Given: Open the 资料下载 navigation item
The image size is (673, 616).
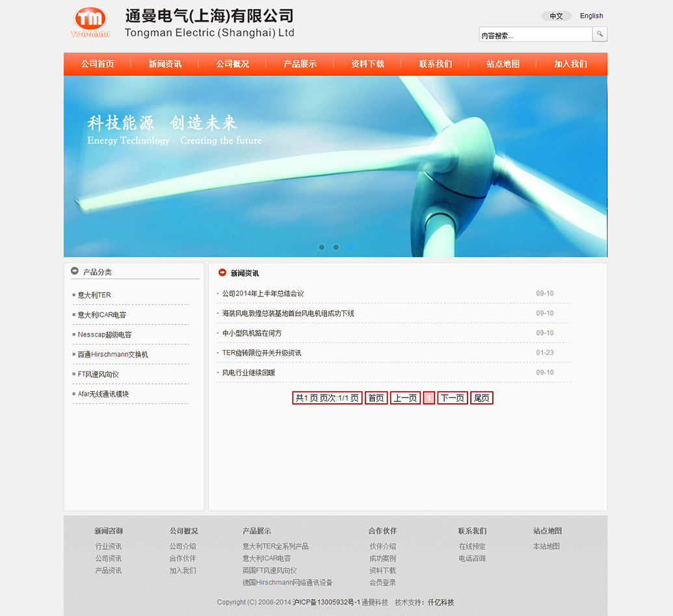Looking at the screenshot, I should pyautogui.click(x=367, y=64).
